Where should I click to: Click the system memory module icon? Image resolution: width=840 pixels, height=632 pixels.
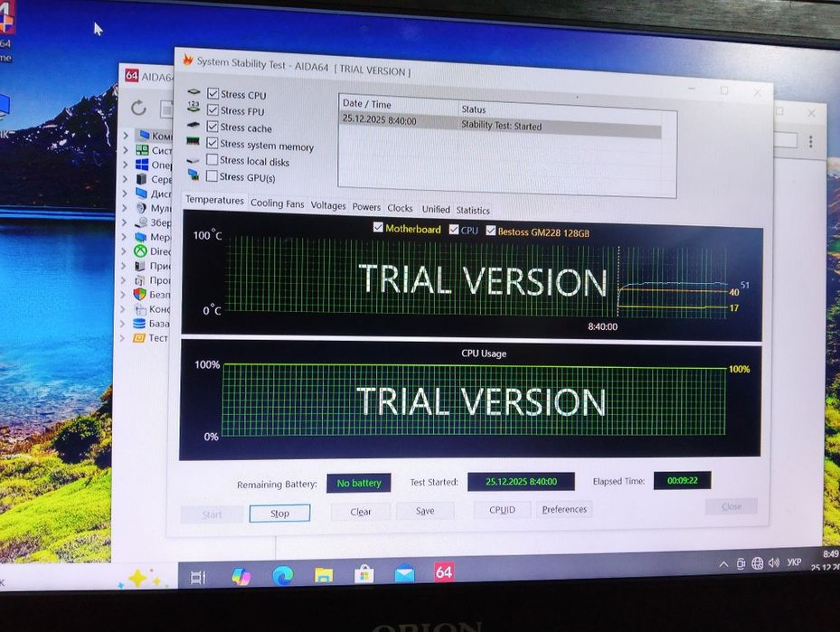[193, 141]
